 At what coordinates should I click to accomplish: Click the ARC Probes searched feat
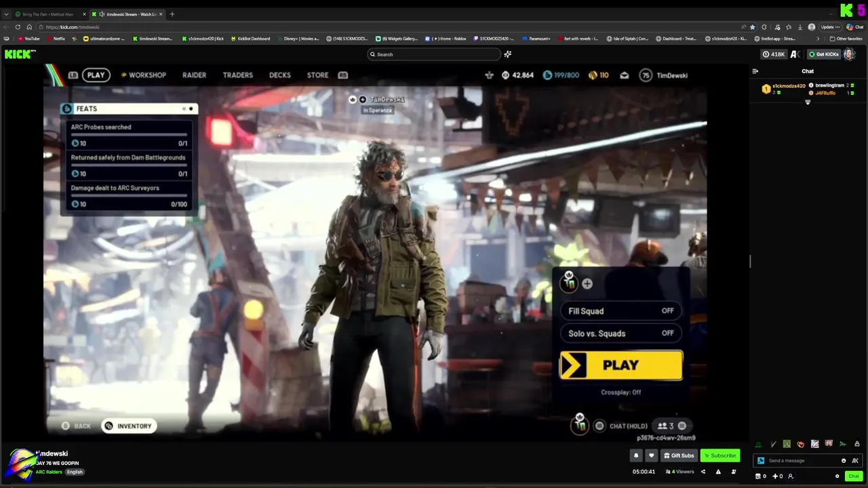pos(129,135)
